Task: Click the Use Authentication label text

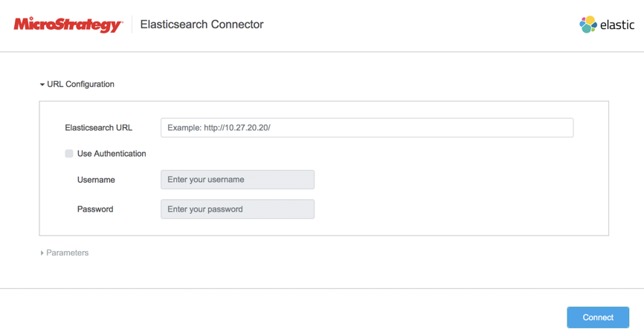Action: pos(112,154)
